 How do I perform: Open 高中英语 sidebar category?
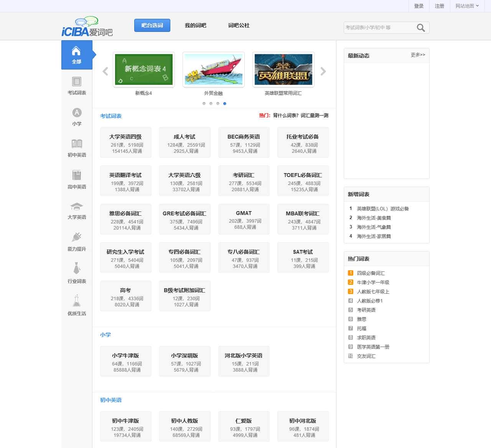[77, 180]
